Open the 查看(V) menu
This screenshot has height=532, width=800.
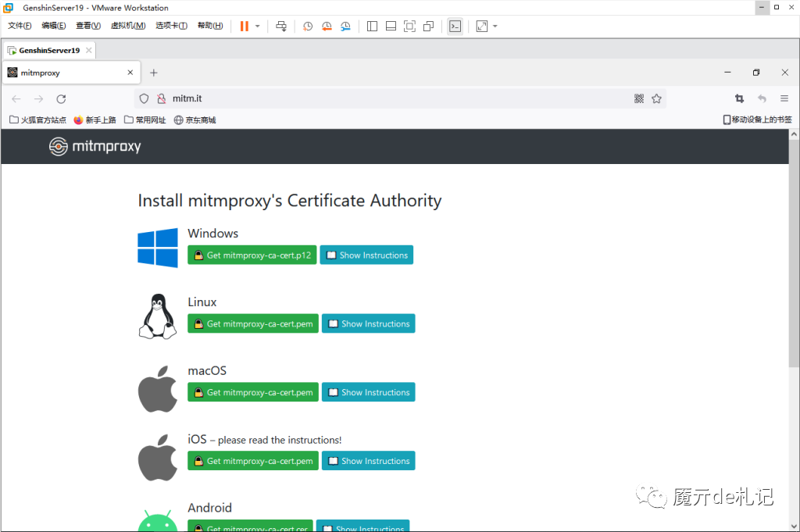87,26
